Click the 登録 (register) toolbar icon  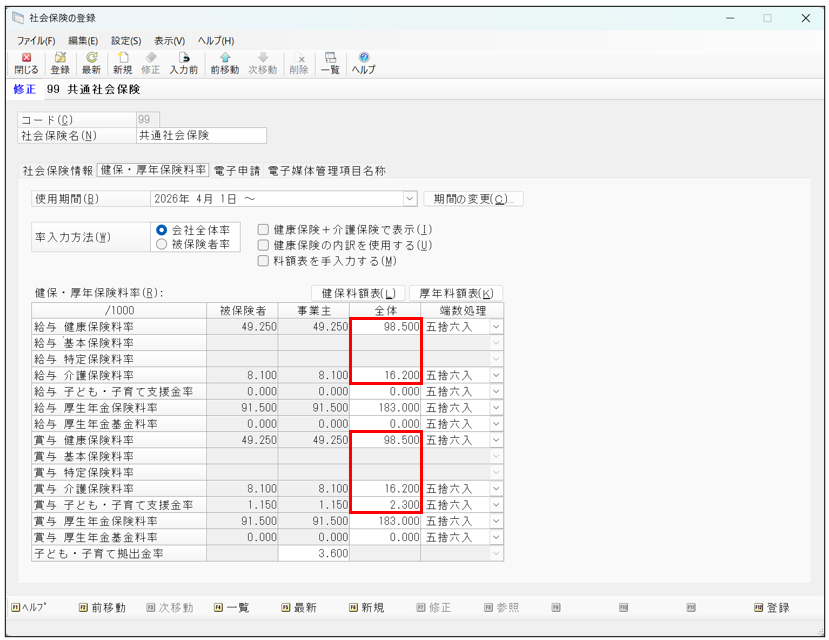coord(60,64)
